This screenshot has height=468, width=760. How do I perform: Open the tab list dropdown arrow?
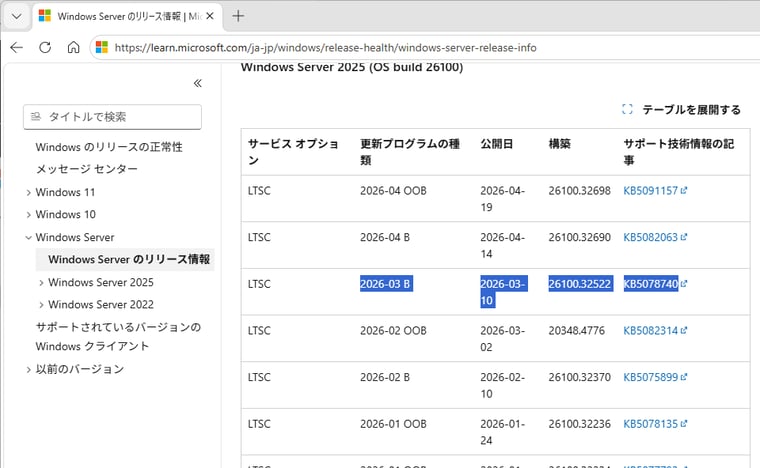point(16,16)
